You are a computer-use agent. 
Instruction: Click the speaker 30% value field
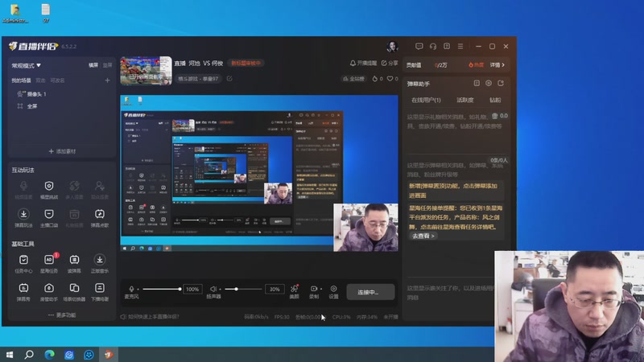click(275, 289)
